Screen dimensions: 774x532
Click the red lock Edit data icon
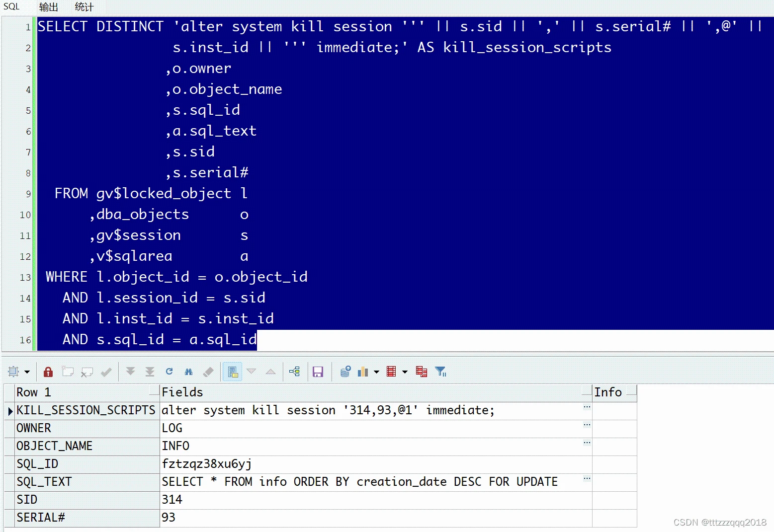[48, 372]
